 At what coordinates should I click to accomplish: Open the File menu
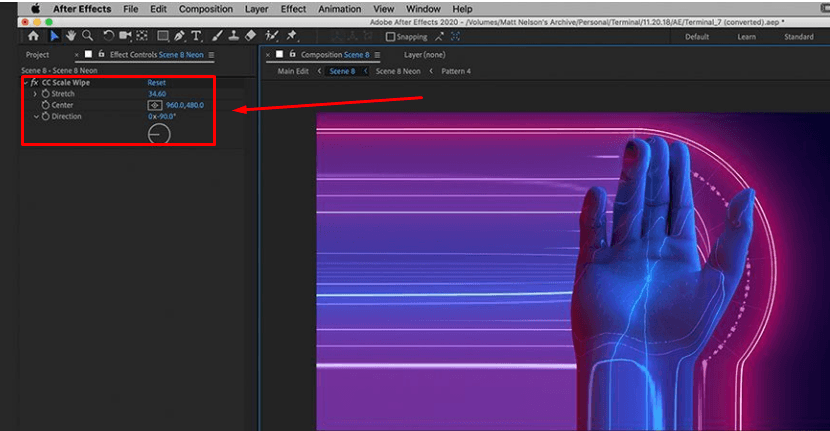[131, 9]
